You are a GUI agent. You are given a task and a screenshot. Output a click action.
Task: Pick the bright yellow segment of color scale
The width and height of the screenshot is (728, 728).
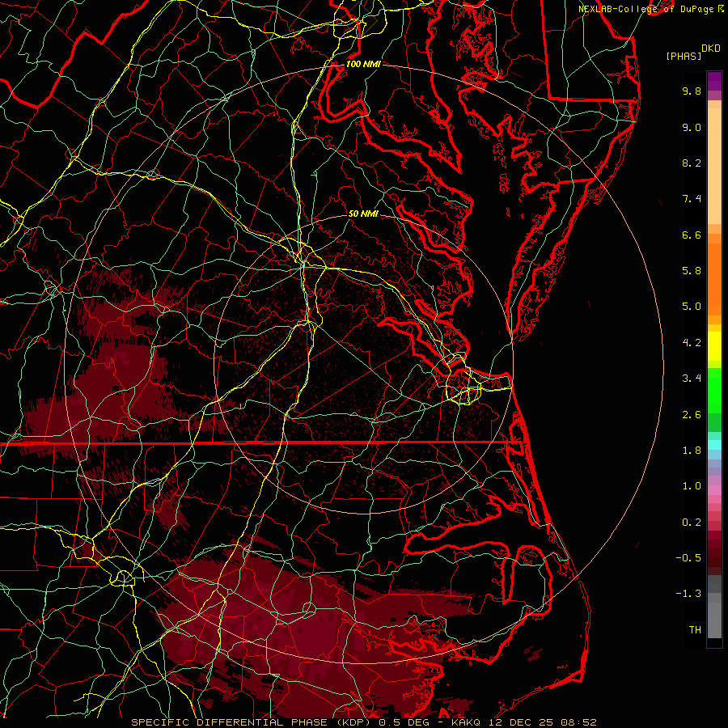coord(714,346)
